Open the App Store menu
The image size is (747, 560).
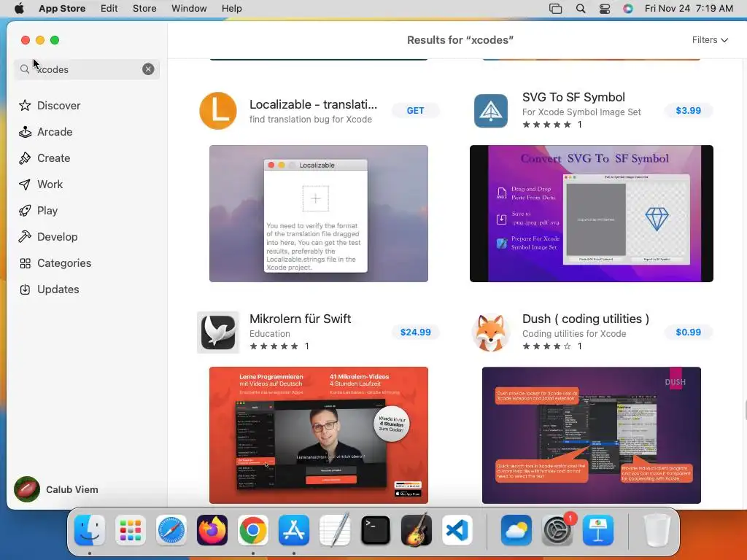(62, 9)
